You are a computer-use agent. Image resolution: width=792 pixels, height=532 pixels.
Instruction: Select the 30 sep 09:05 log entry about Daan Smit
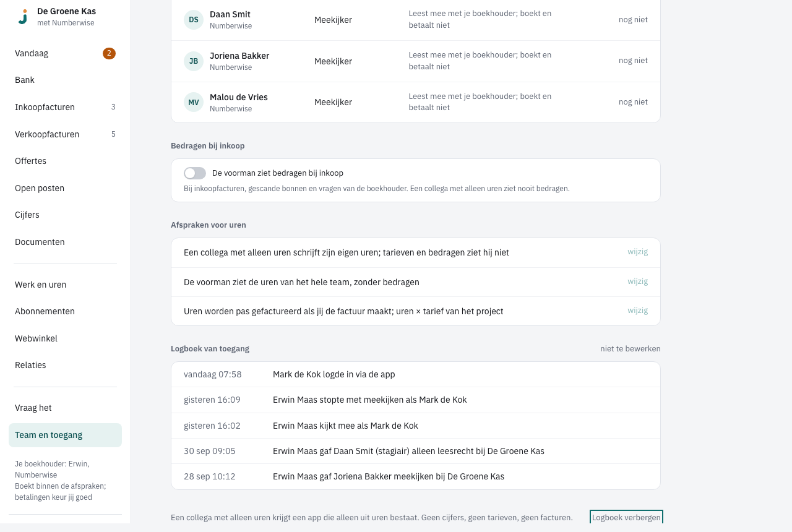(416, 451)
